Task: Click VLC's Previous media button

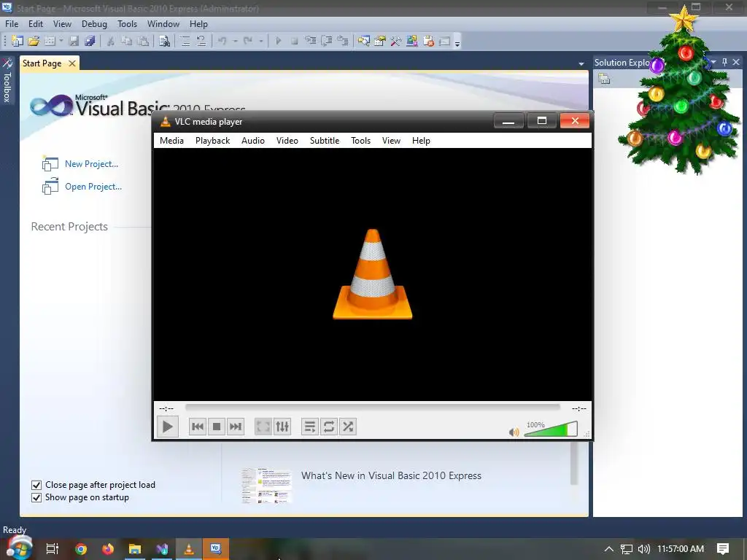Action: tap(197, 426)
